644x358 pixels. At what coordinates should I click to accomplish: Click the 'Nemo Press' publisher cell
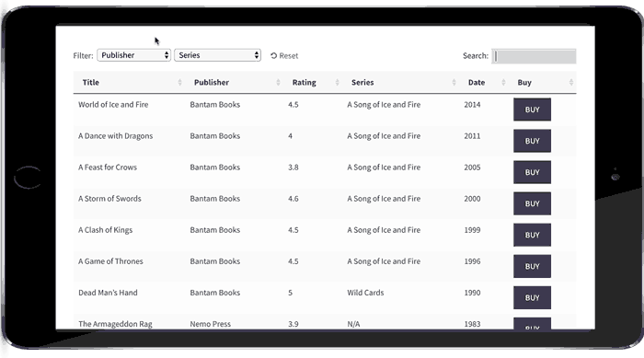(x=211, y=324)
